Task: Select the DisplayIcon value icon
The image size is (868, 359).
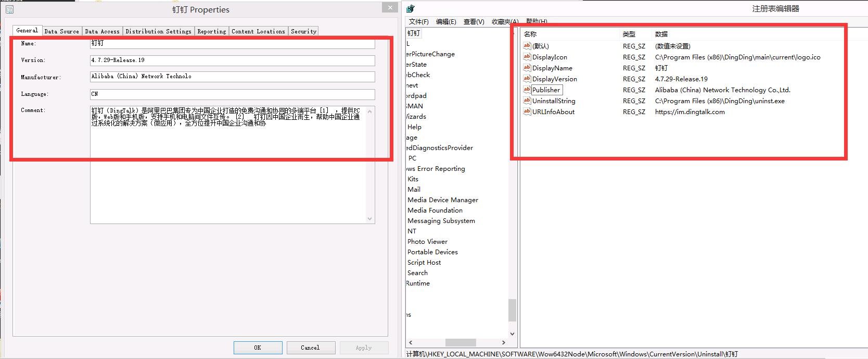Action: [527, 57]
